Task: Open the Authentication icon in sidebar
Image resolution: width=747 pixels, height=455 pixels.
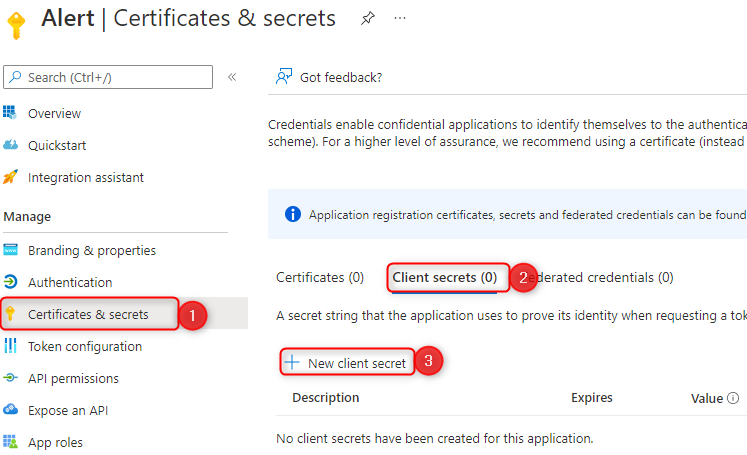Action: (11, 282)
